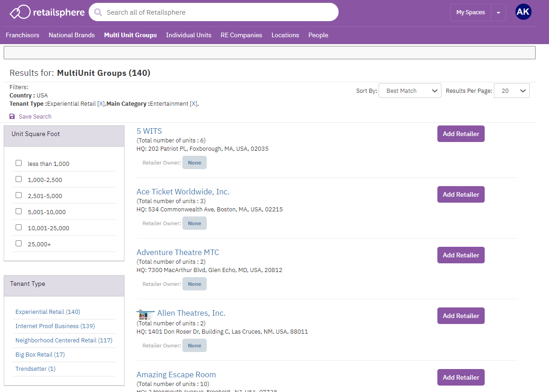Screen dimensions: 549x392
Task: Filter by Trendsetter (1)
Action: tap(35, 369)
